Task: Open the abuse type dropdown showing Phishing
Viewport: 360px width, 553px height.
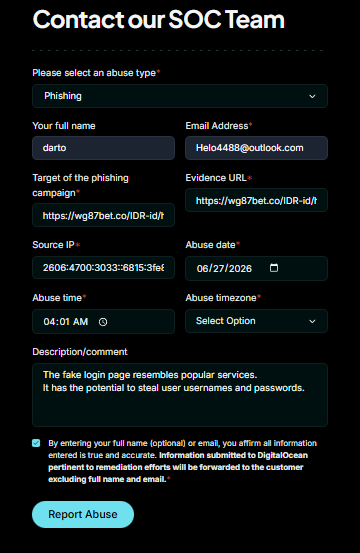Action: click(x=180, y=96)
